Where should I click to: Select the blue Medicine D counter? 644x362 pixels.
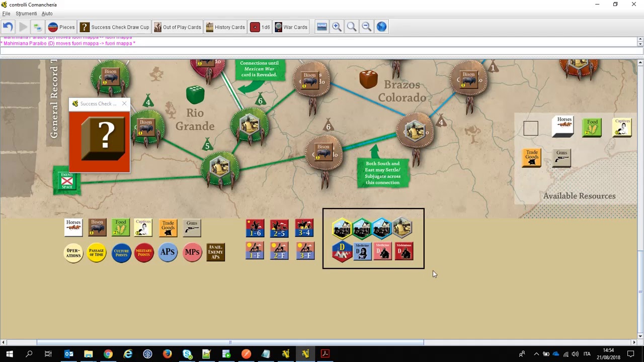[362, 251]
